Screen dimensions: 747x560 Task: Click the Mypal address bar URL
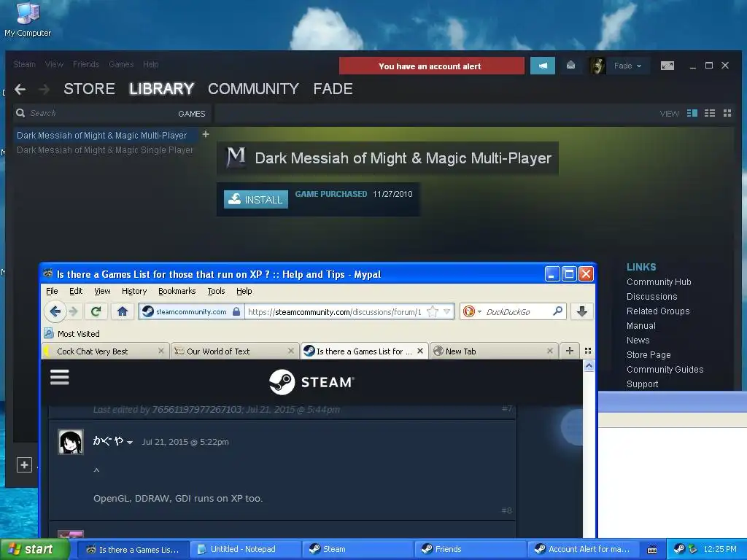coord(335,311)
